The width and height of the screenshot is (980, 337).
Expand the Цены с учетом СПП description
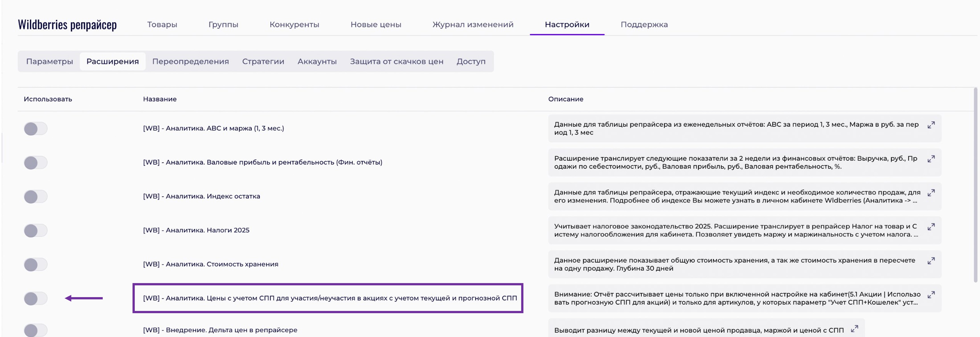point(931,295)
